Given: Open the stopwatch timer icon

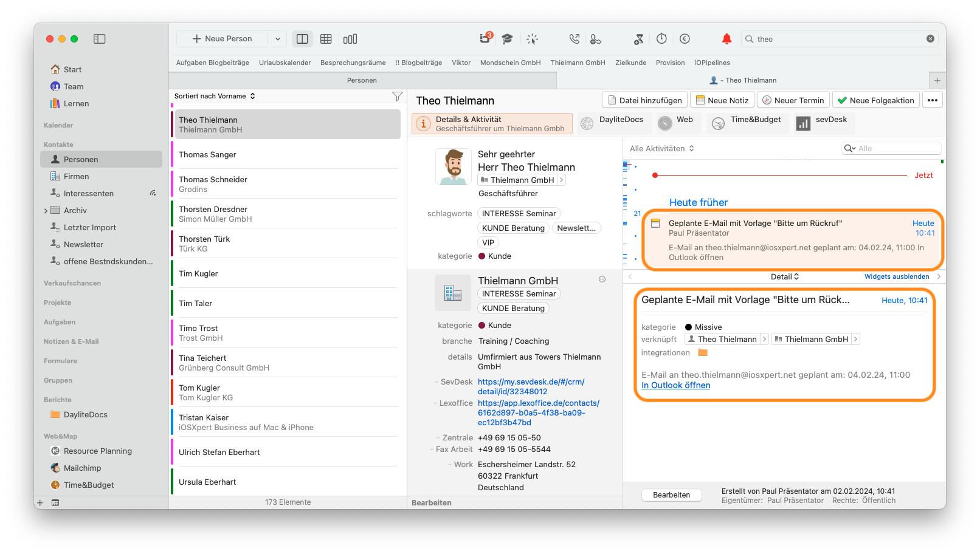Looking at the screenshot, I should pyautogui.click(x=661, y=39).
